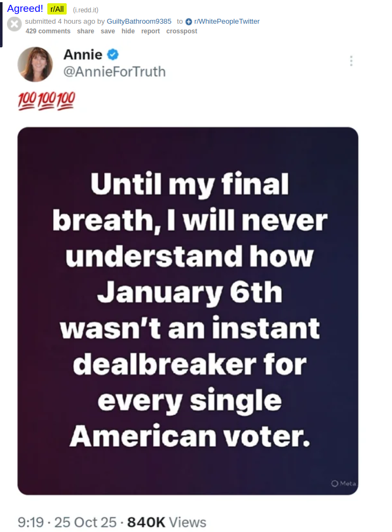Viewport: 392px width, 532px height.
Task: Open the three-dot tweet options menu
Action: [x=351, y=61]
